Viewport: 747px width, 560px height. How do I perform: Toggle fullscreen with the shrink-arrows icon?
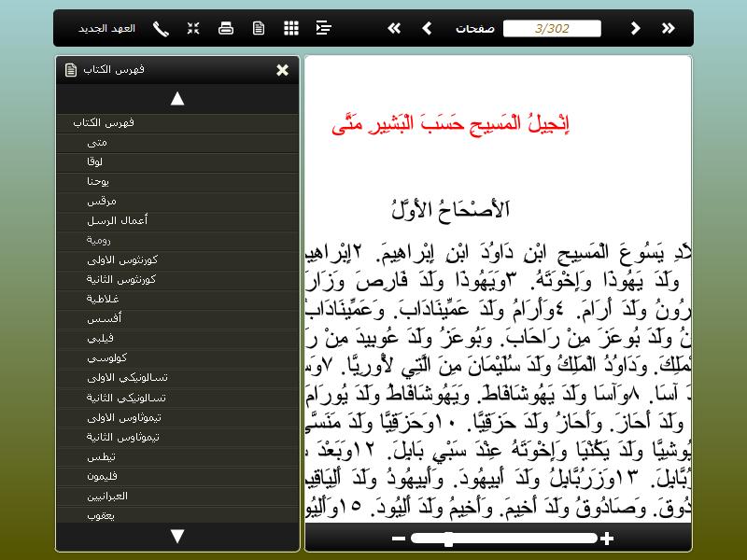[193, 28]
